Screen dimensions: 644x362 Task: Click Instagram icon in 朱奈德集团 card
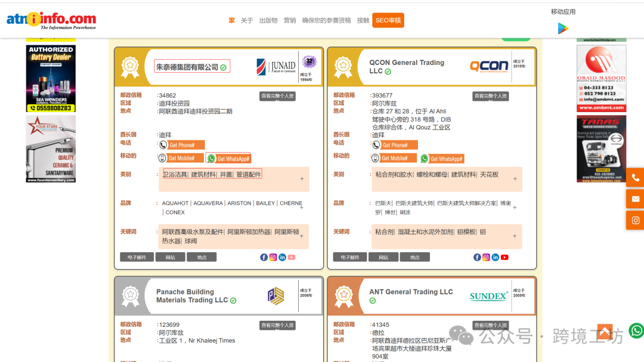tap(273, 257)
